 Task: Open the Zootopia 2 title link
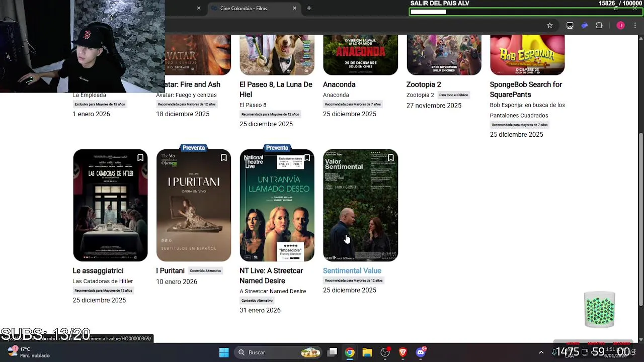tap(424, 84)
